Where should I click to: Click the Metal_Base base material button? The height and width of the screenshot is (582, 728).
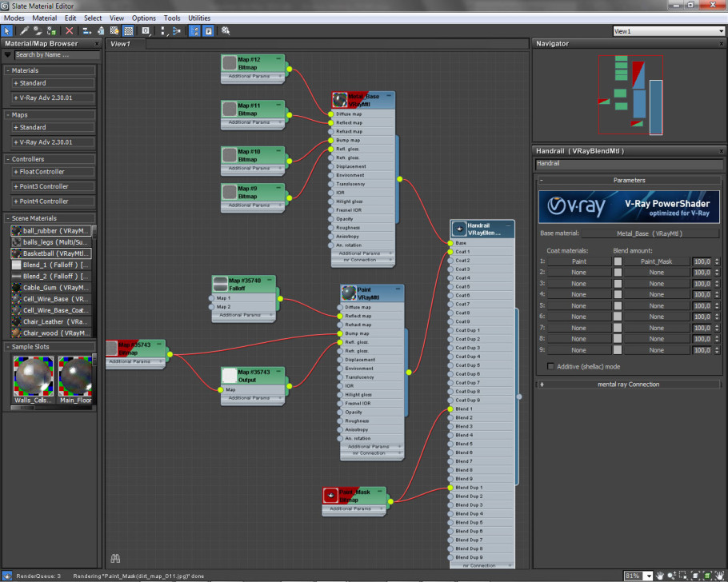coord(649,233)
